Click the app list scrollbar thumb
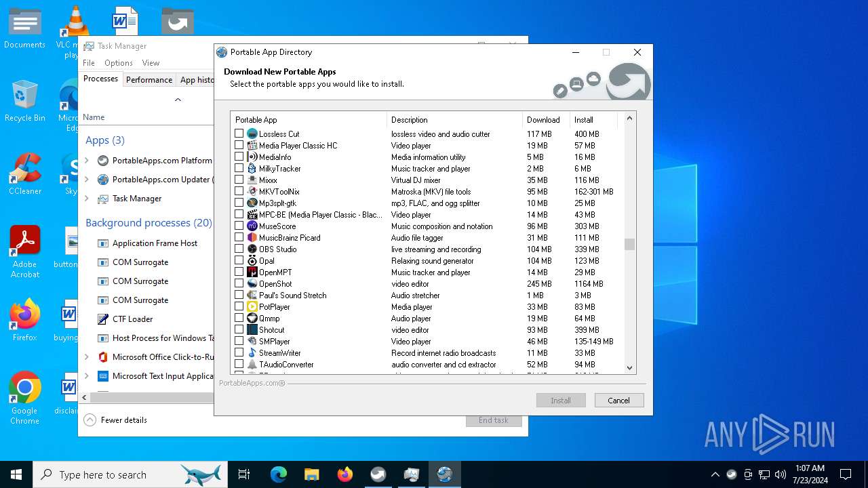The height and width of the screenshot is (488, 868). coord(629,244)
